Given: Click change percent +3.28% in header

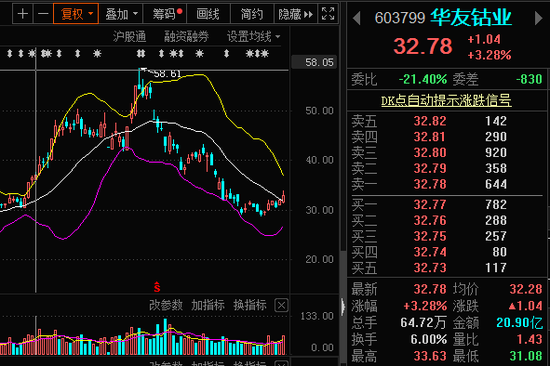Looking at the screenshot, I should (489, 55).
